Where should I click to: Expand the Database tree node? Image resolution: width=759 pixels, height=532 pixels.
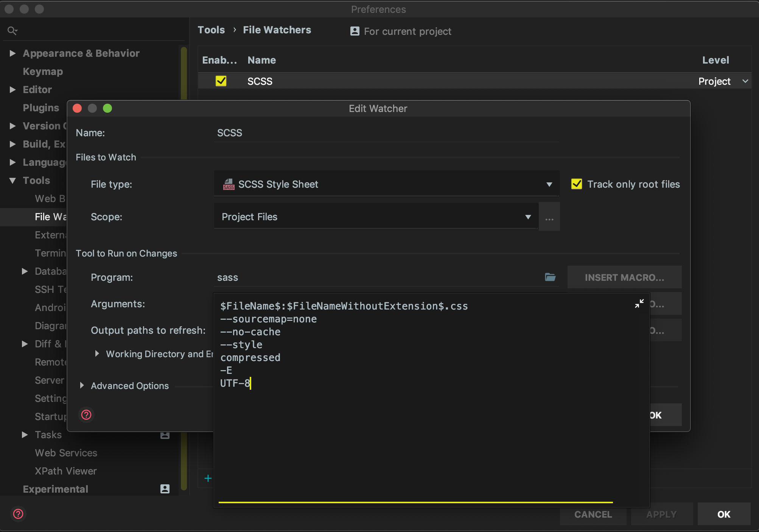[x=25, y=271]
